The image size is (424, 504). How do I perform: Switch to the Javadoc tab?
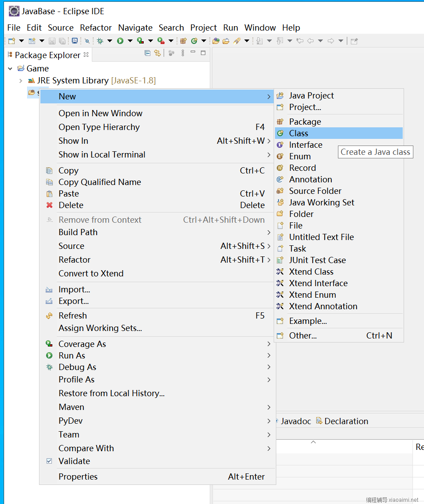296,421
